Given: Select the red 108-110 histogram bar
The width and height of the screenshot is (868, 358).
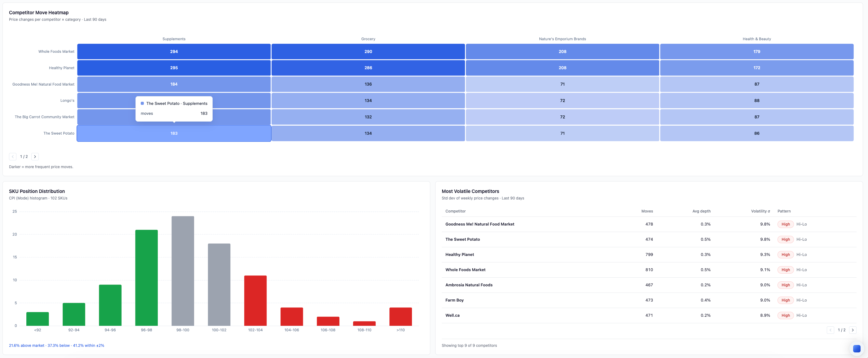Looking at the screenshot, I should pos(364,323).
